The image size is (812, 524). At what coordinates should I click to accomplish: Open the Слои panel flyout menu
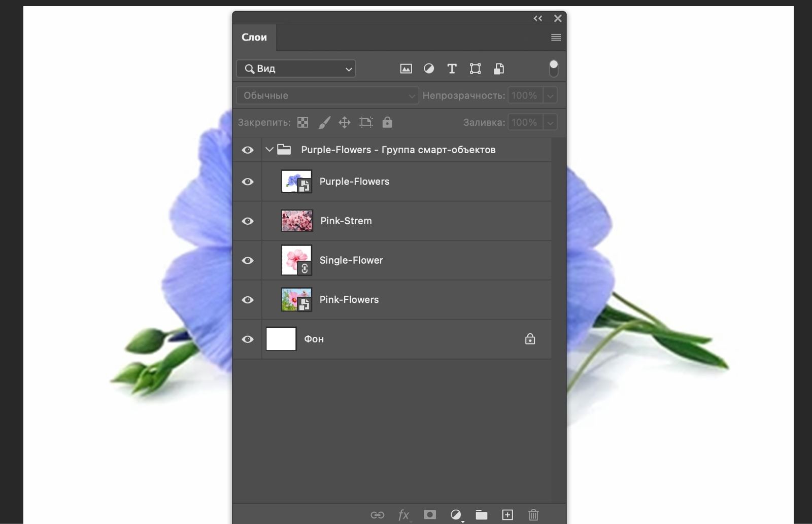556,38
